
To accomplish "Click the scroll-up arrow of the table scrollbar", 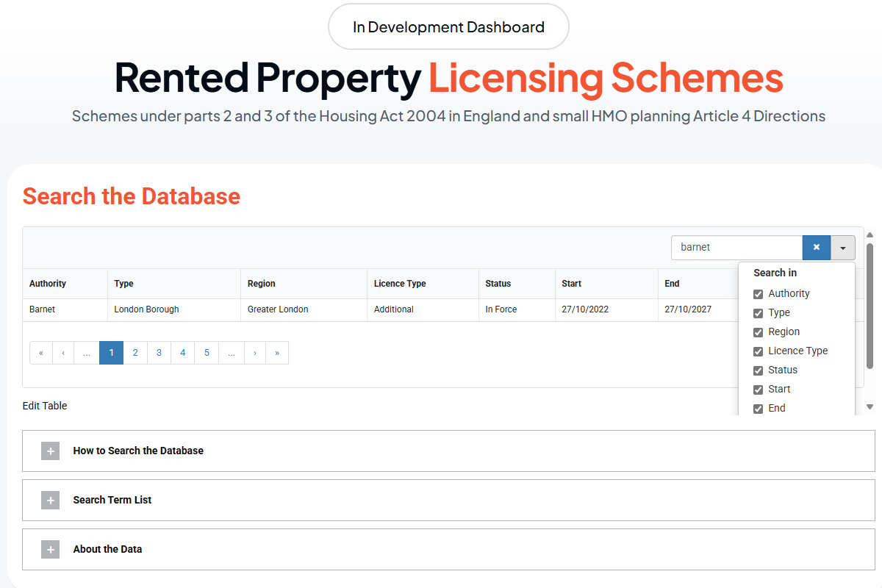I will click(x=870, y=234).
